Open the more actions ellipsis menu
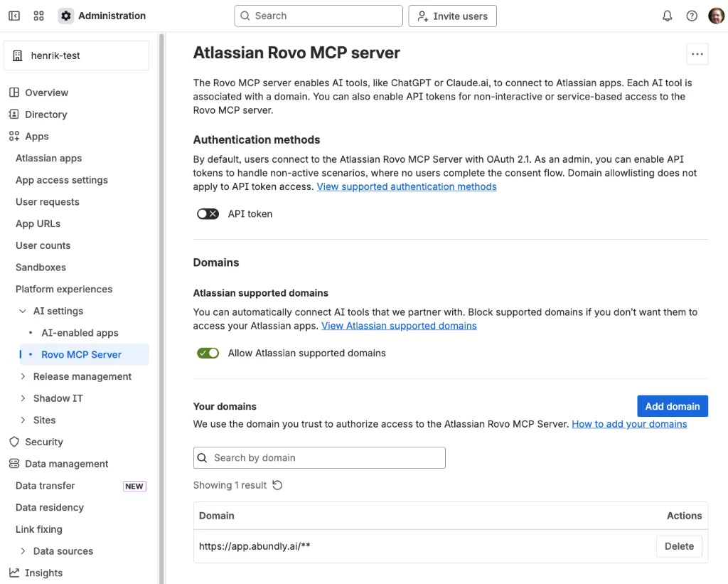 (x=697, y=53)
